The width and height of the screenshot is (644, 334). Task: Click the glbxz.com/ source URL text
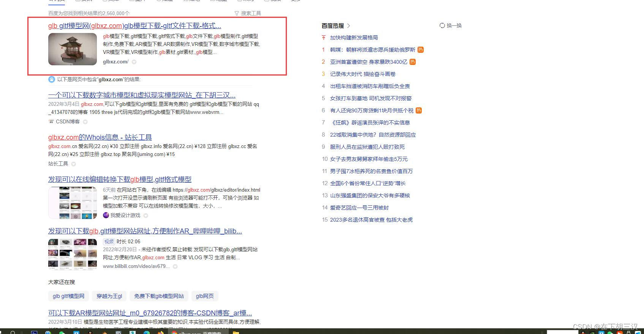click(116, 62)
